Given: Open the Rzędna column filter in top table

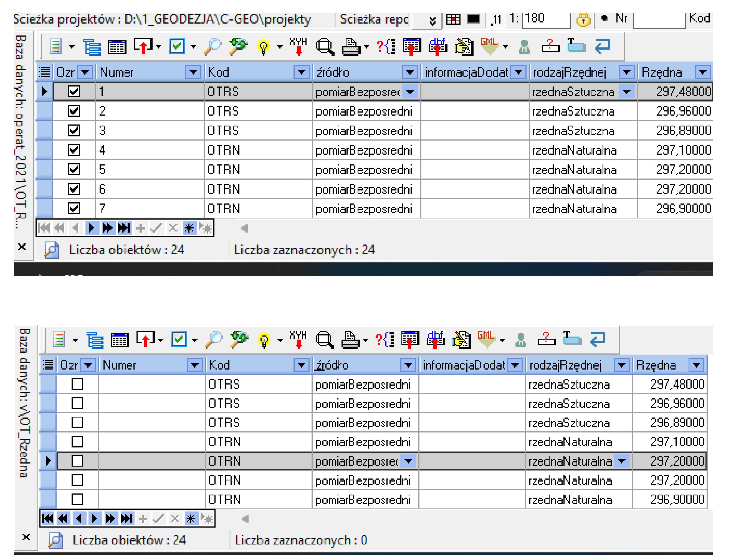Looking at the screenshot, I should pos(702,72).
